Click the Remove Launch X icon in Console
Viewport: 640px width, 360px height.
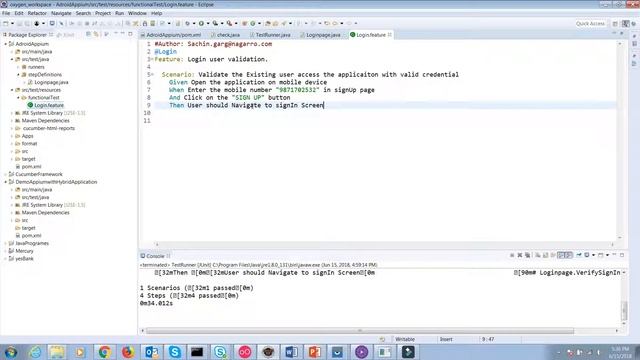point(520,255)
